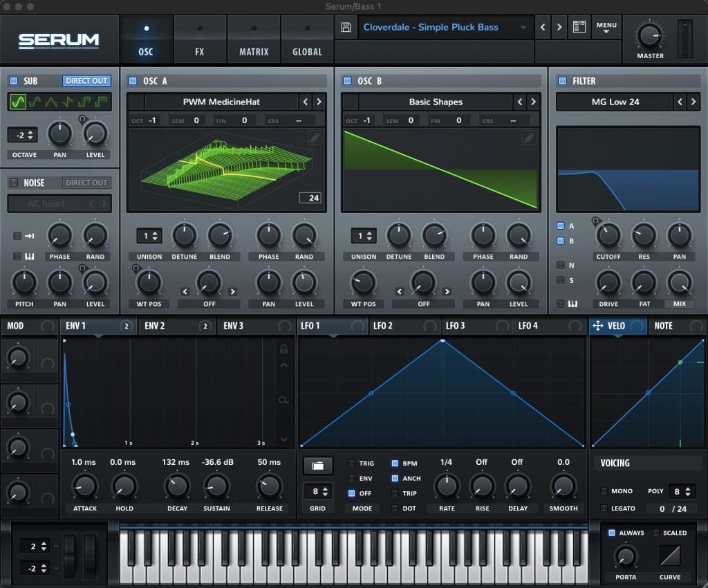Switch to the MATRIX tab
The width and height of the screenshot is (708, 588).
(x=254, y=39)
